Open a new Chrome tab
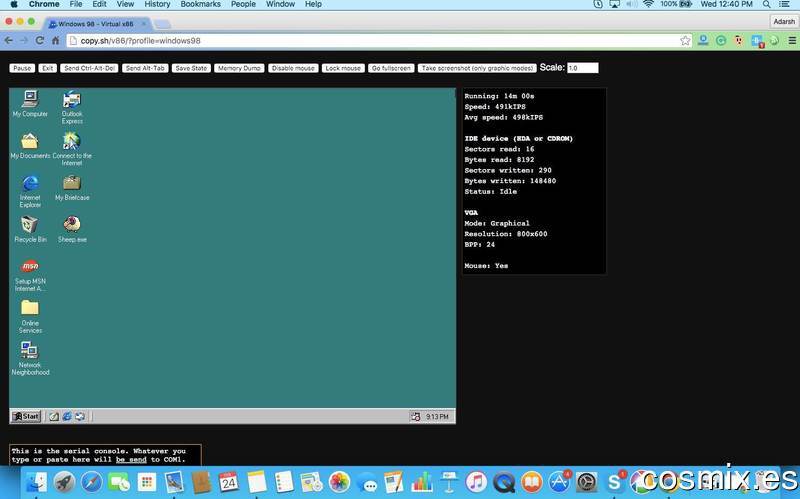This screenshot has width=800, height=499. click(x=162, y=24)
